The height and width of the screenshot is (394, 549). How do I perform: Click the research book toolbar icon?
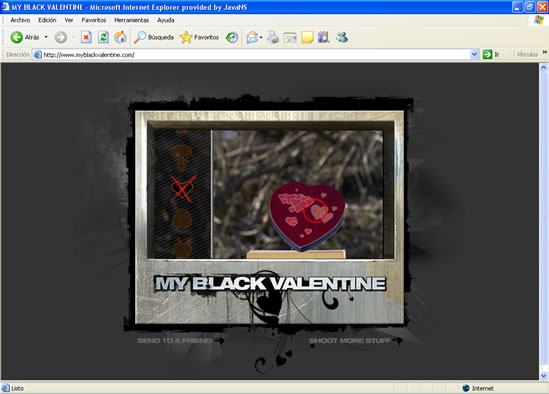point(324,37)
